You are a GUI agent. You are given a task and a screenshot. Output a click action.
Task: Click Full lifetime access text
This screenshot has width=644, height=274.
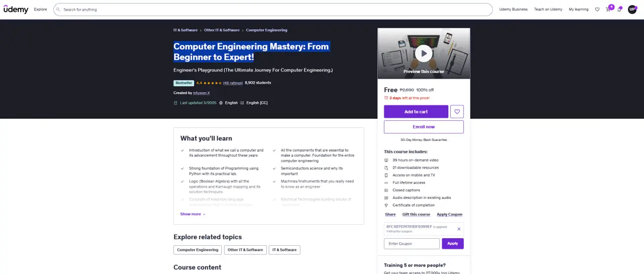tap(409, 183)
